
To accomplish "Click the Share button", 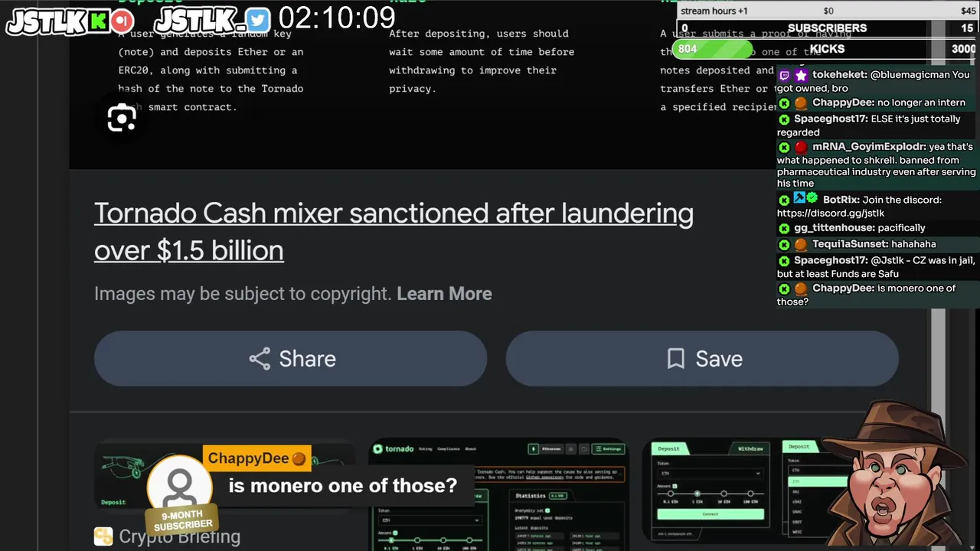I will (290, 358).
